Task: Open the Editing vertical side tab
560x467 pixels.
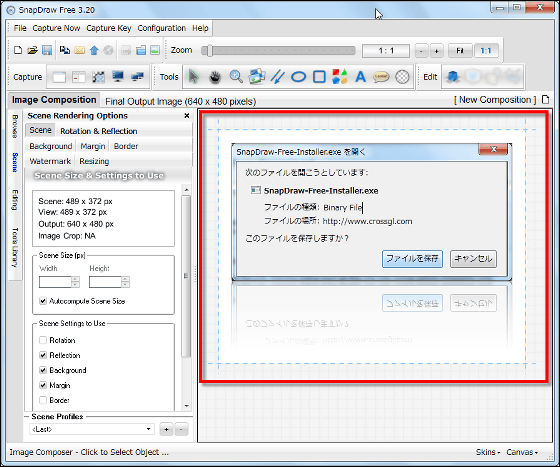Action: [x=15, y=200]
